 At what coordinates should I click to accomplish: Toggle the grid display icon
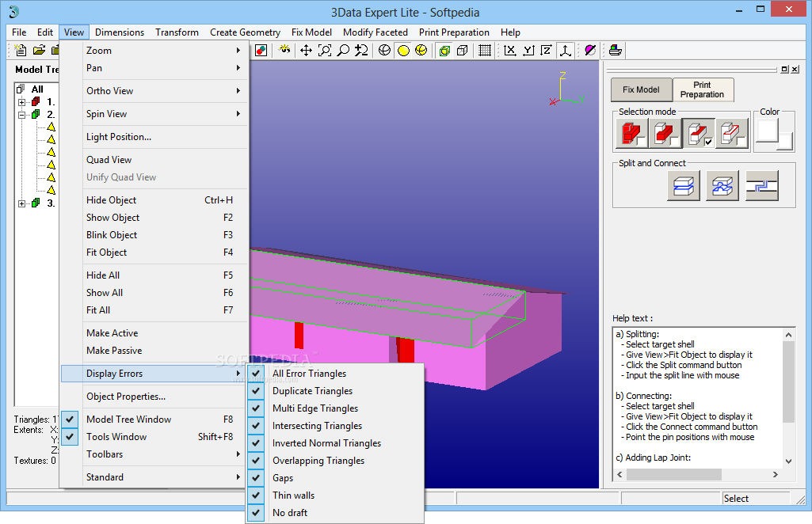(x=485, y=50)
